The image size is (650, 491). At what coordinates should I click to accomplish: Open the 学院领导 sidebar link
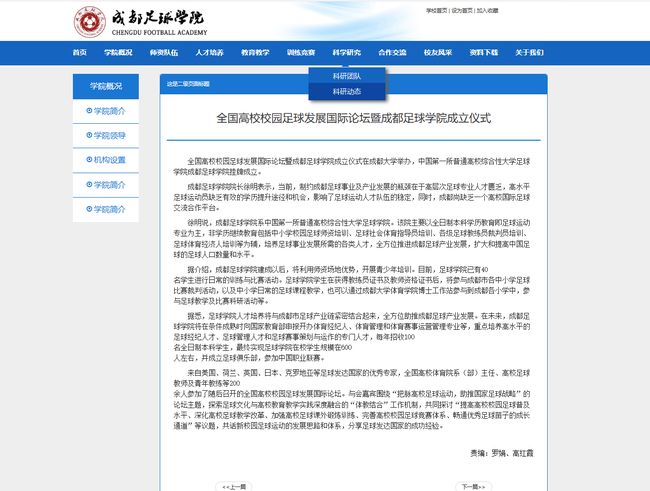click(x=109, y=135)
